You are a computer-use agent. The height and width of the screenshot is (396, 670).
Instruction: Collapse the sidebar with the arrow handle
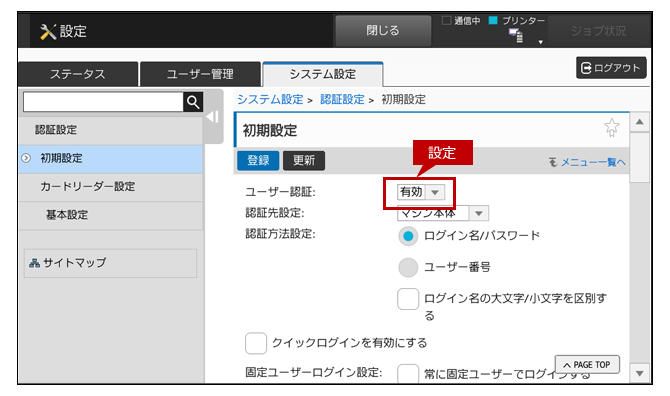click(x=213, y=117)
